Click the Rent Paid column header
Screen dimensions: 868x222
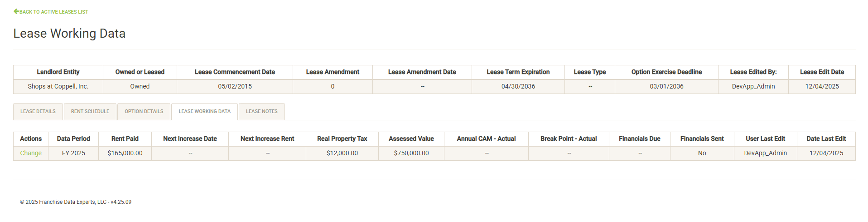125,138
